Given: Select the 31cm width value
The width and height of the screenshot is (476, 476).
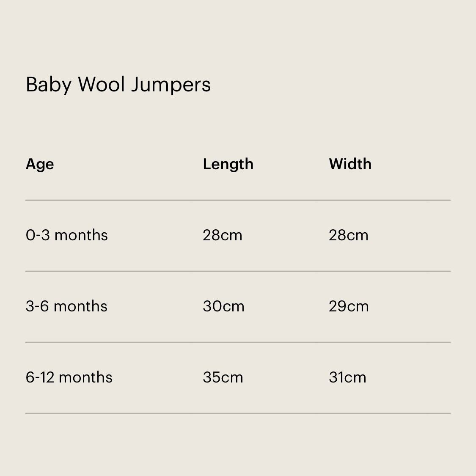Looking at the screenshot, I should tap(347, 377).
